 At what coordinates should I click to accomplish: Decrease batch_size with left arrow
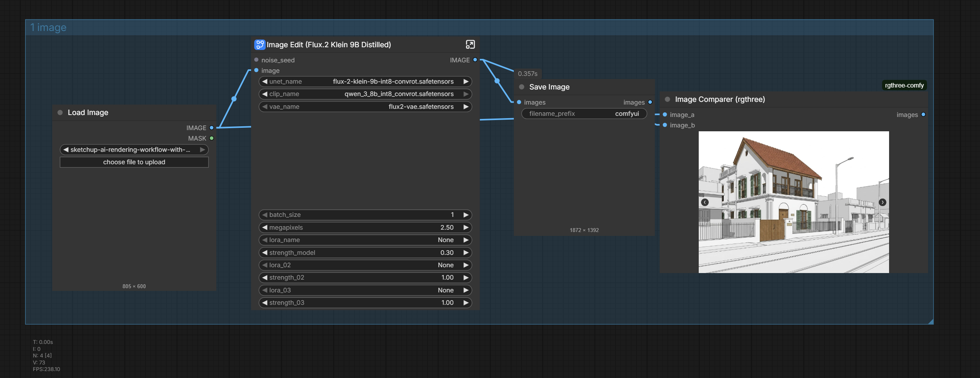point(265,215)
